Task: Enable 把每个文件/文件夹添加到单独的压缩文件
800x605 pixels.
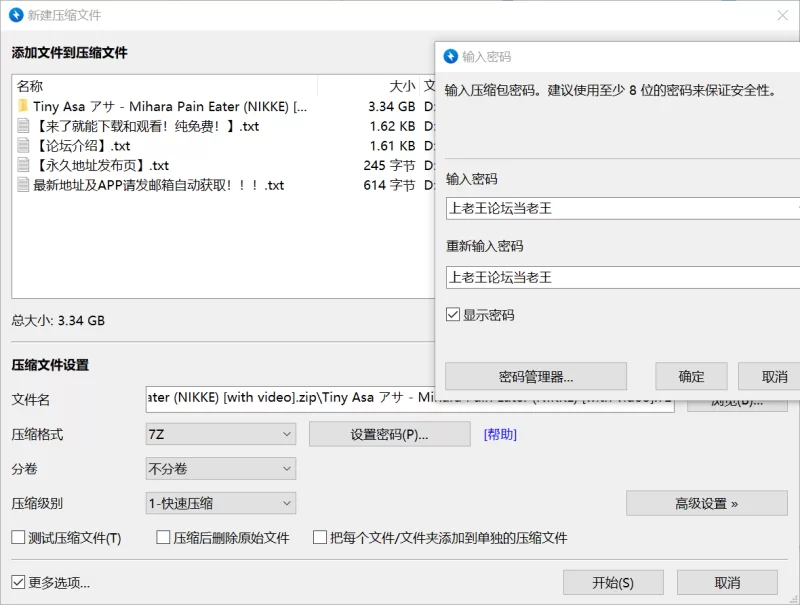Action: click(x=320, y=538)
